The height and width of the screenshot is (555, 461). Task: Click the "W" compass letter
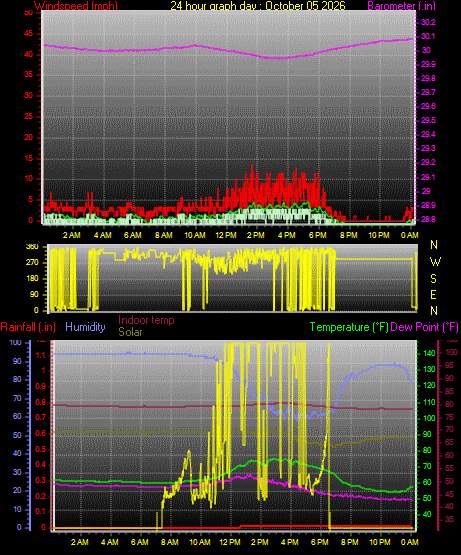pyautogui.click(x=435, y=262)
